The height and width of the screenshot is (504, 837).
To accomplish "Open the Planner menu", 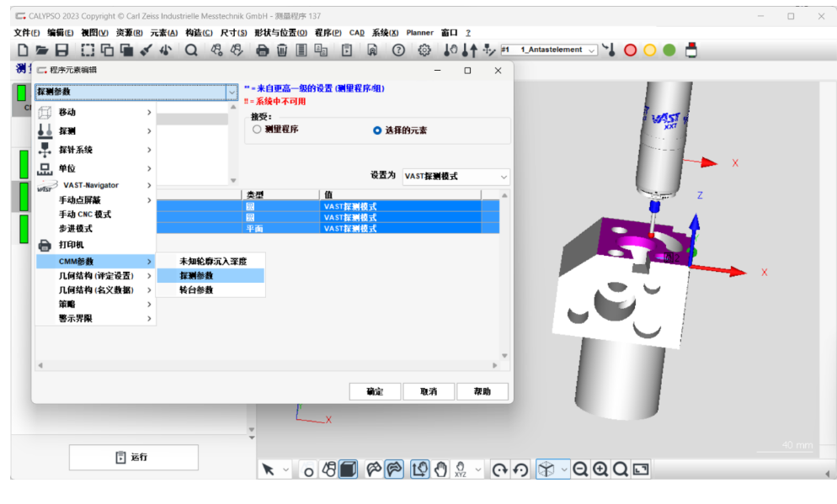I will 419,33.
